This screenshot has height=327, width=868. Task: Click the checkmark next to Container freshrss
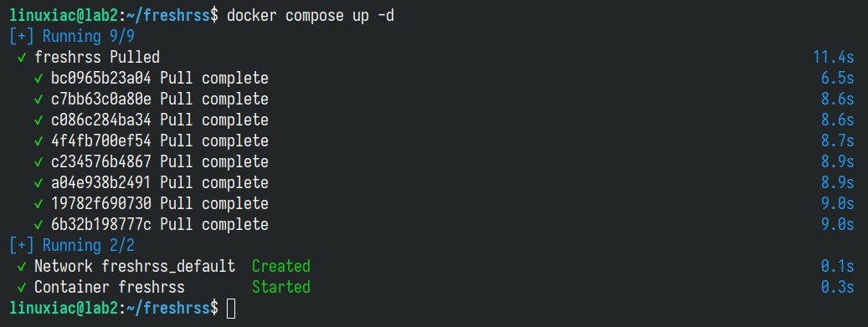(22, 288)
